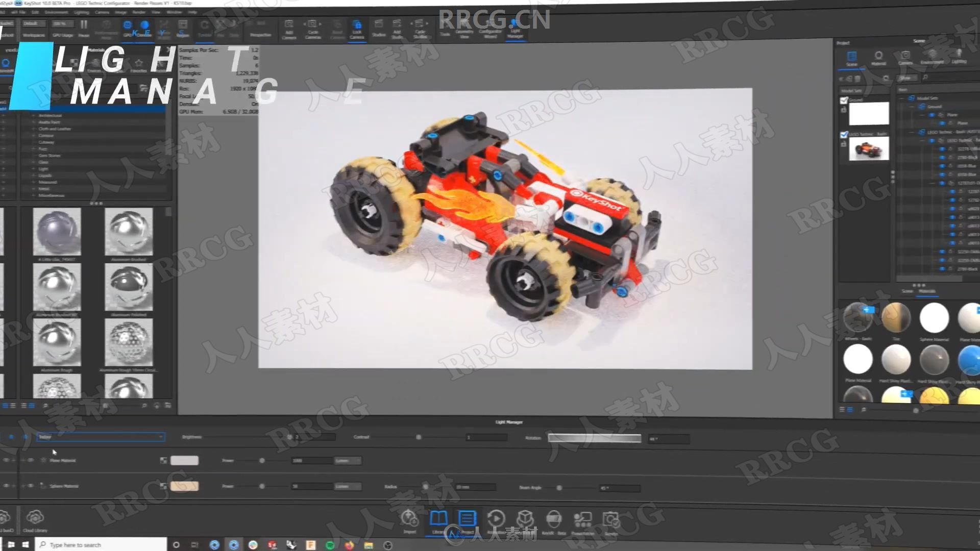Lock the Ground model set
This screenshot has height=551, width=980.
tap(844, 110)
